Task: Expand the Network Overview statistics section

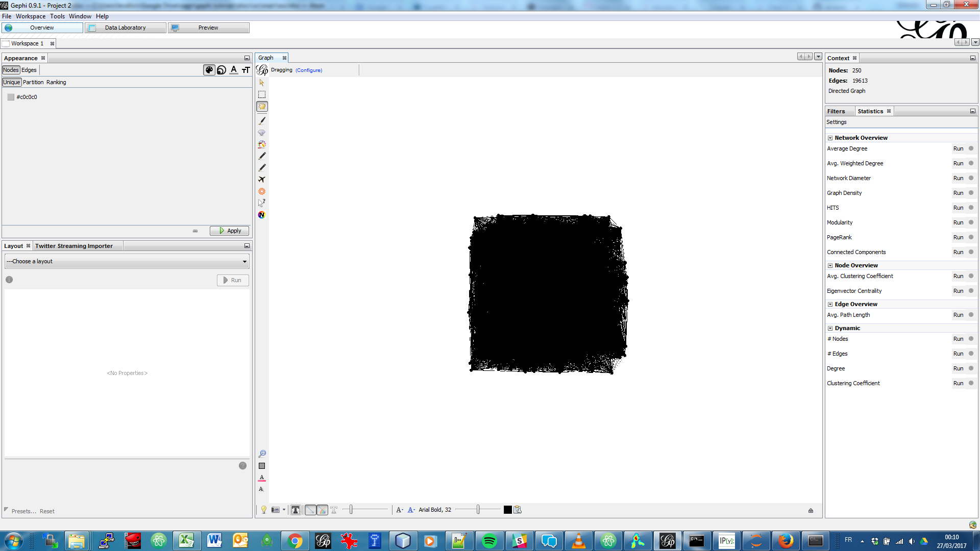Action: pyautogui.click(x=830, y=138)
